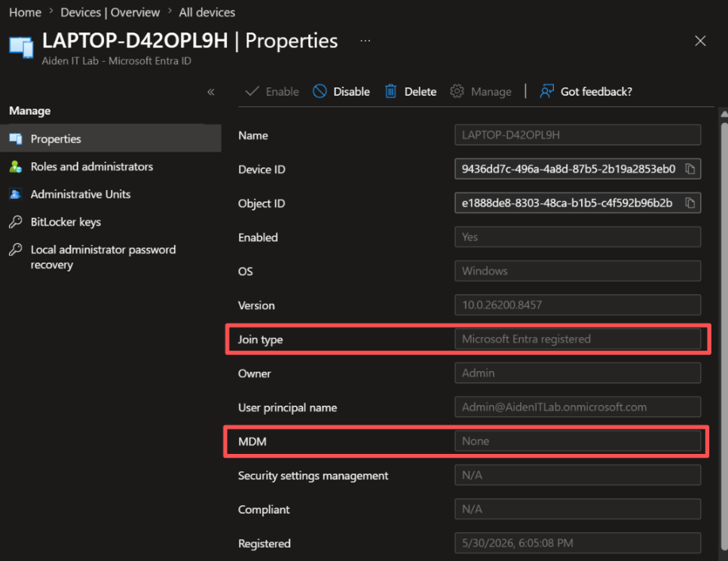Click the device icon beside the title

click(x=21, y=48)
